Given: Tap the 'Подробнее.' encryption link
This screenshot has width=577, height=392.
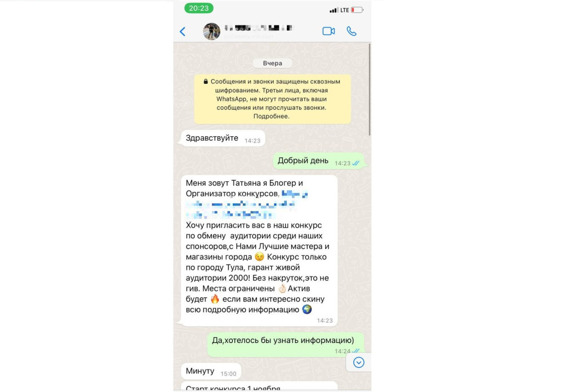Looking at the screenshot, I should coord(272,116).
